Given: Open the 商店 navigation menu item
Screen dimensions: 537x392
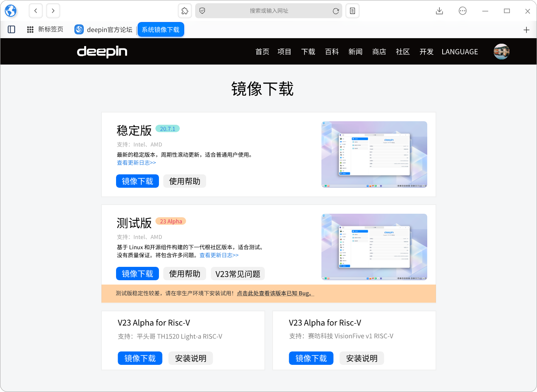Looking at the screenshot, I should (379, 52).
